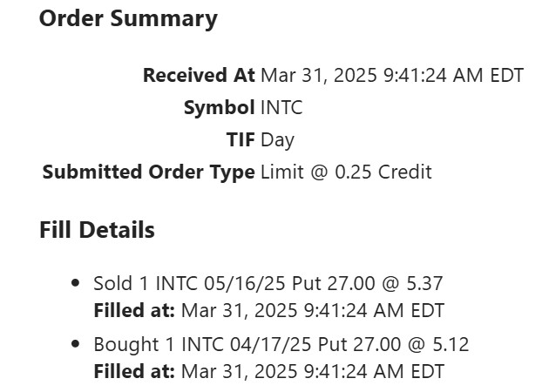542x392 pixels.
Task: Click the Order Summary heading
Action: pyautogui.click(x=128, y=19)
